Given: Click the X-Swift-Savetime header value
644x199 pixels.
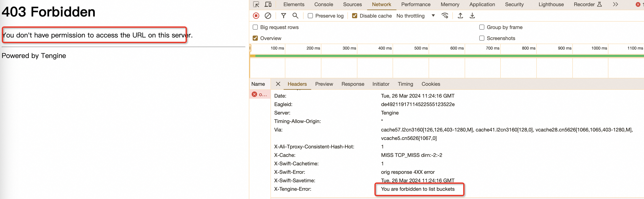Looking at the screenshot, I should [418, 181].
